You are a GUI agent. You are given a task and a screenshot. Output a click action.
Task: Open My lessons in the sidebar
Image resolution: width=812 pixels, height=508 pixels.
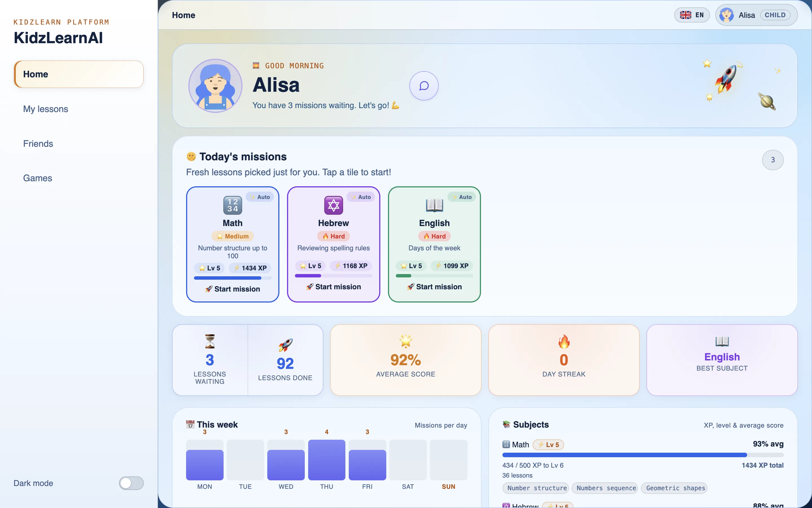pos(79,109)
